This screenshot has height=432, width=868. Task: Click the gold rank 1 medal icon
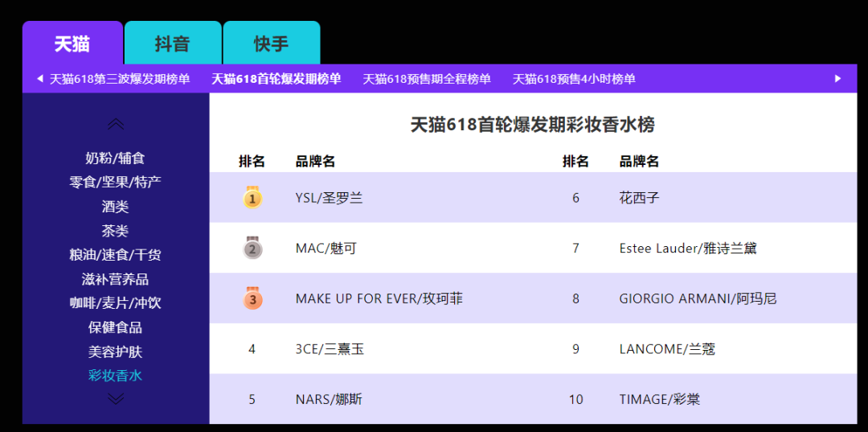pyautogui.click(x=252, y=197)
